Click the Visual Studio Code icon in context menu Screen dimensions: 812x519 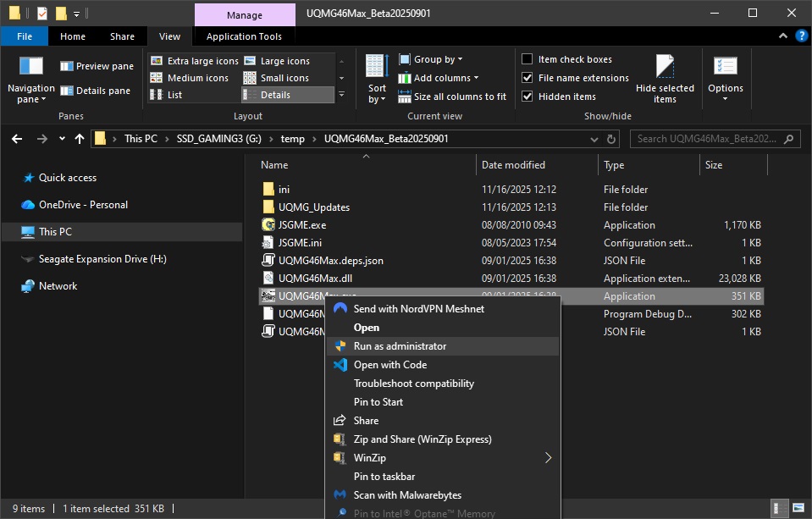(x=340, y=365)
